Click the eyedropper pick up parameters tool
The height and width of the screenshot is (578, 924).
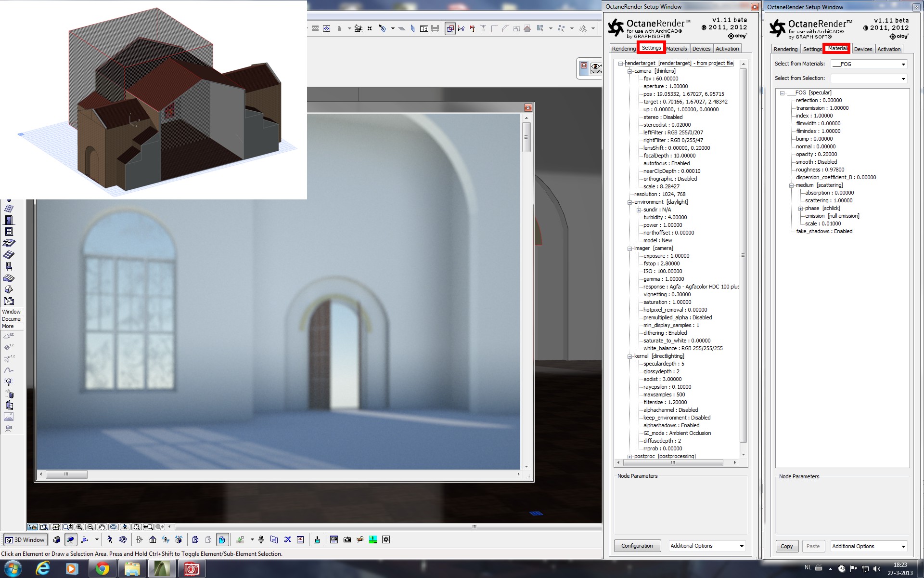pyautogui.click(x=382, y=28)
